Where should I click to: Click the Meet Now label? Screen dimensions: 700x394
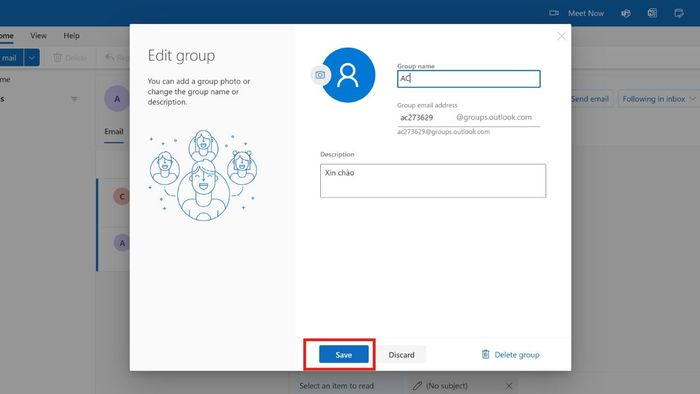pos(586,13)
